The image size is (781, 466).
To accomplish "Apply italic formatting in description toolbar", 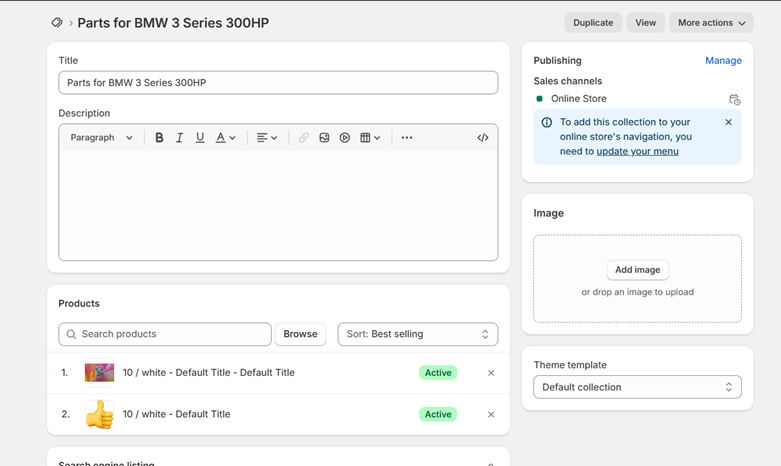I will coord(180,138).
